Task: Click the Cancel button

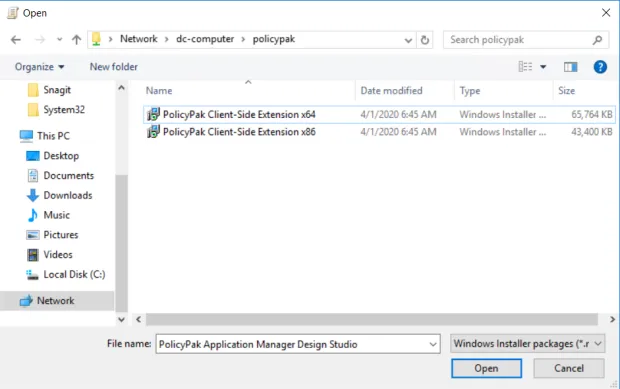Action: click(x=569, y=368)
